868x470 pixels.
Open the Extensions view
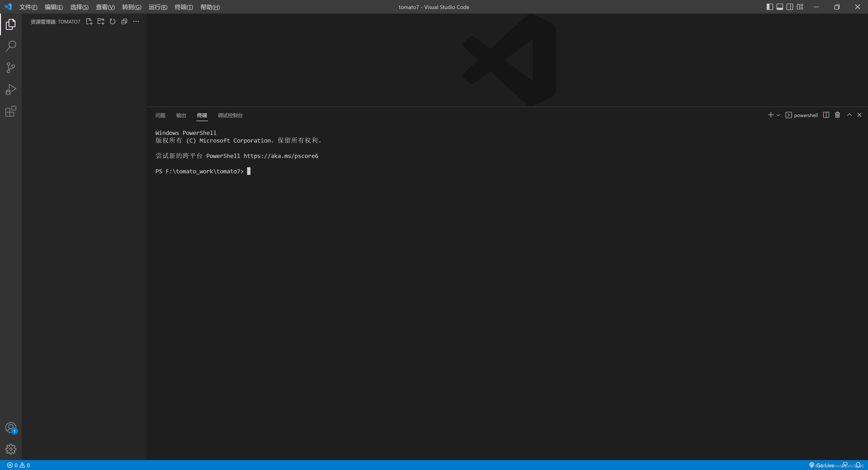[11, 111]
